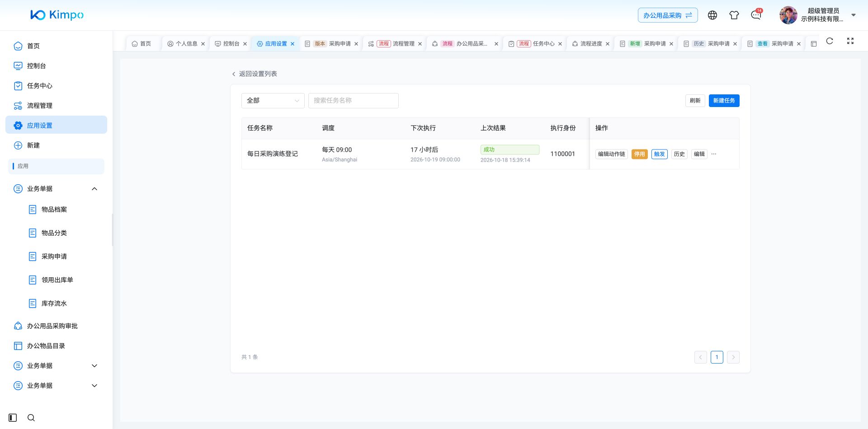The image size is (868, 429).
Task: Open the theme shirt icon
Action: pos(734,15)
